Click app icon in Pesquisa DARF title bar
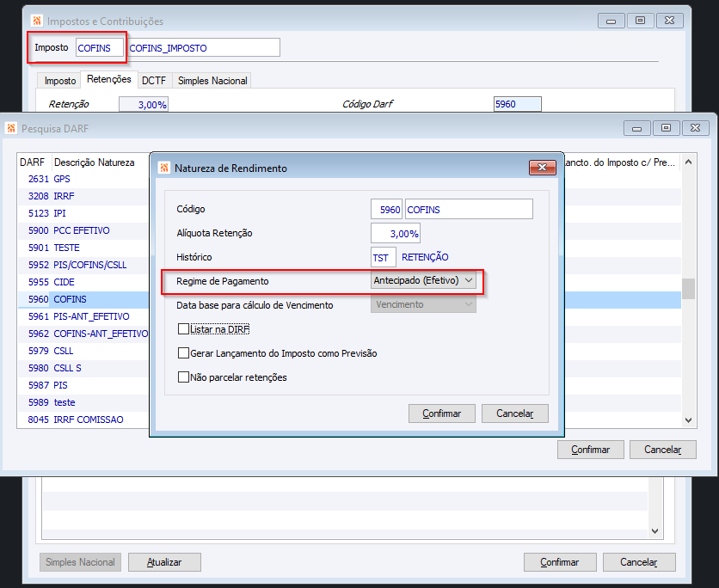 click(x=11, y=128)
